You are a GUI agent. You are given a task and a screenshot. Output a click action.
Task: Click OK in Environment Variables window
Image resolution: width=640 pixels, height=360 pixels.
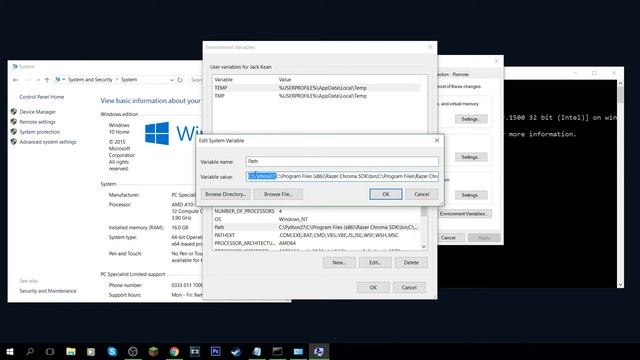[x=373, y=287]
